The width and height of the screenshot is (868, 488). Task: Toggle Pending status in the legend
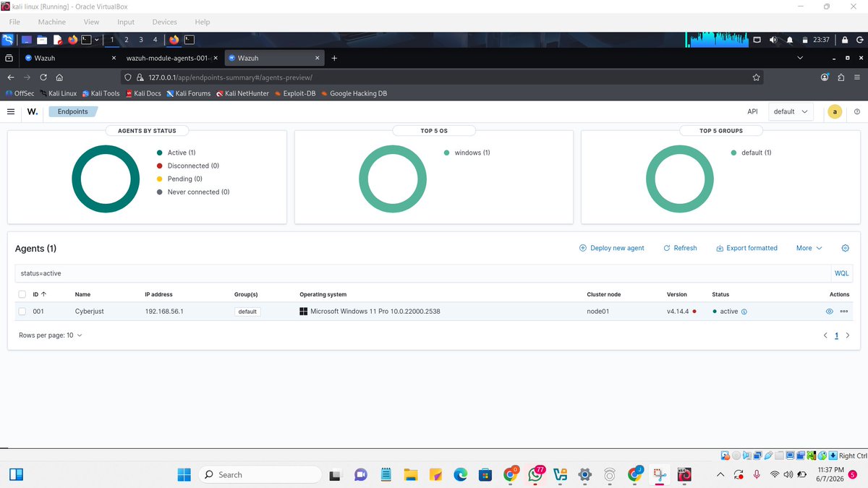[x=179, y=179]
